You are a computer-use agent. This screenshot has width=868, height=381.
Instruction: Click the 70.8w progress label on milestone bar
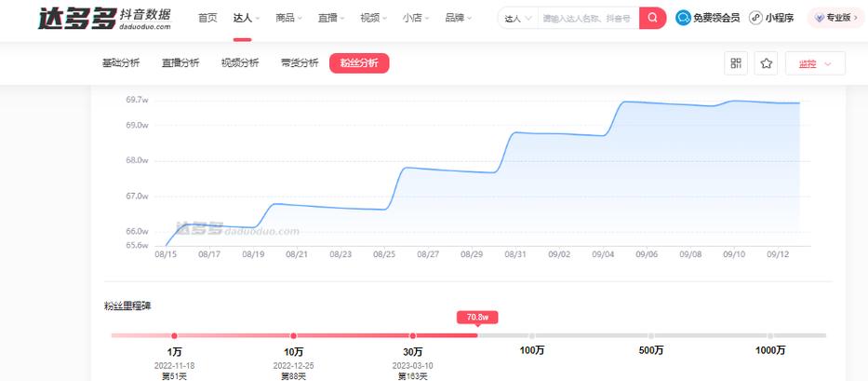pyautogui.click(x=477, y=317)
